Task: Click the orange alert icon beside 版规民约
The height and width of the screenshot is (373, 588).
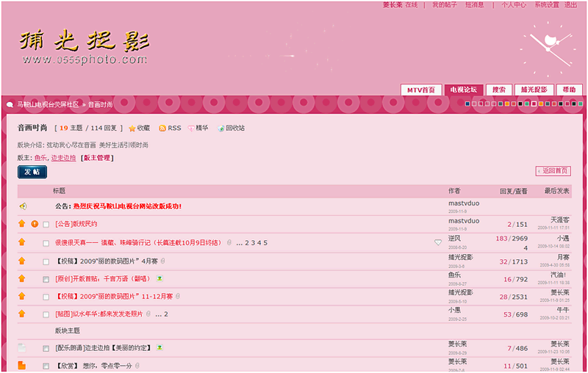Action: pyautogui.click(x=34, y=224)
